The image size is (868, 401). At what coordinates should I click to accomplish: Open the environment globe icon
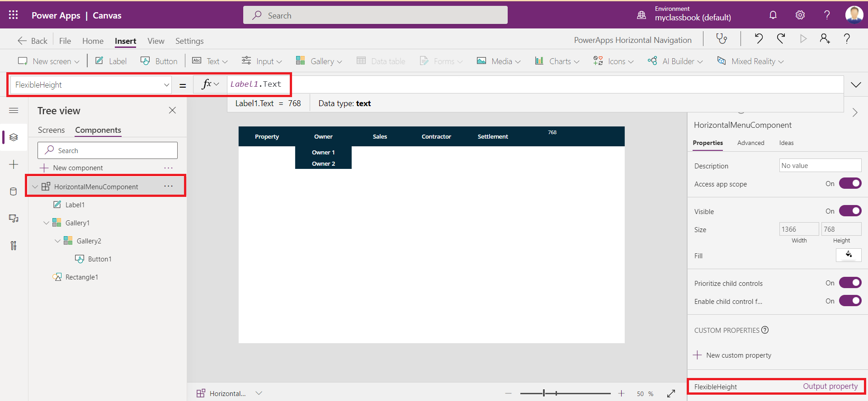(x=642, y=15)
